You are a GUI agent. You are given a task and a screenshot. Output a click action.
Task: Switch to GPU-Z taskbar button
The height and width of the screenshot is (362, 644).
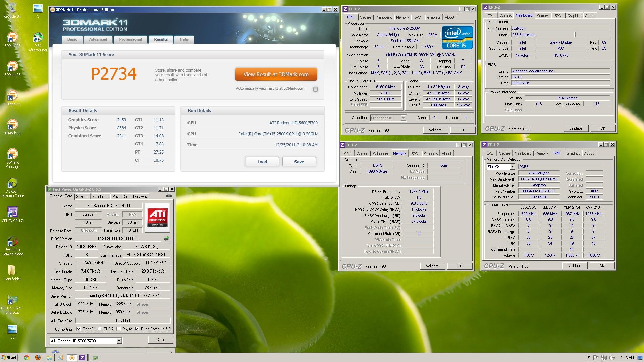[95, 358]
